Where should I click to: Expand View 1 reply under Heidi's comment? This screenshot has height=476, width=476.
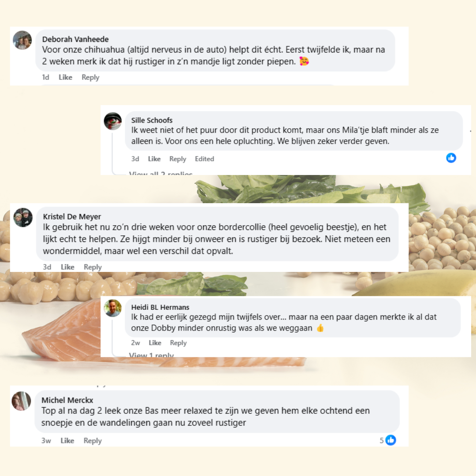pos(152,355)
